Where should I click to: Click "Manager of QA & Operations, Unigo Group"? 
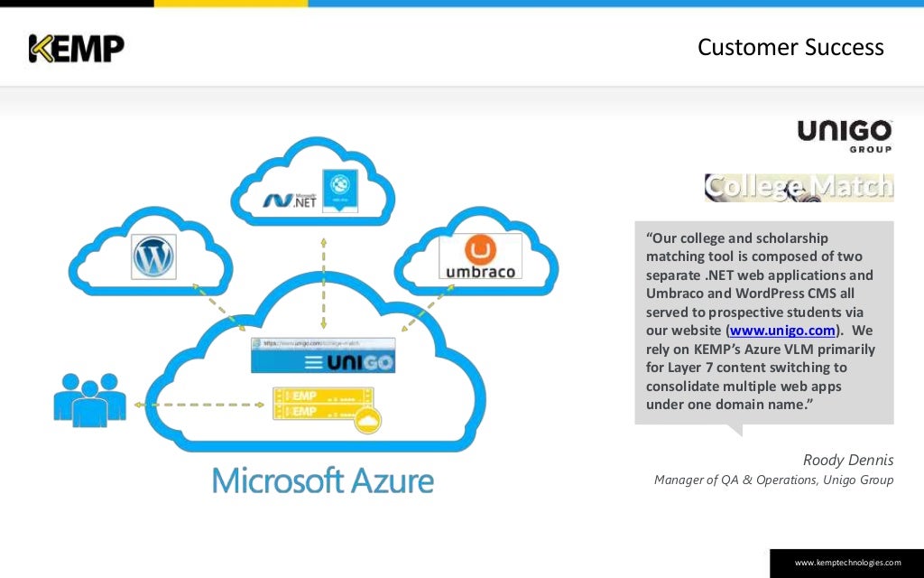pos(773,480)
